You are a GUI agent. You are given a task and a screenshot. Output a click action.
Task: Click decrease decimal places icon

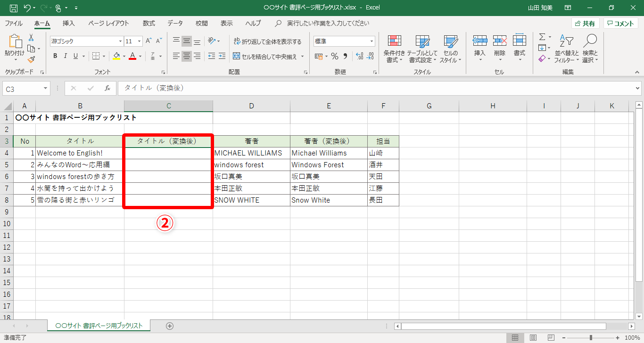(x=370, y=56)
